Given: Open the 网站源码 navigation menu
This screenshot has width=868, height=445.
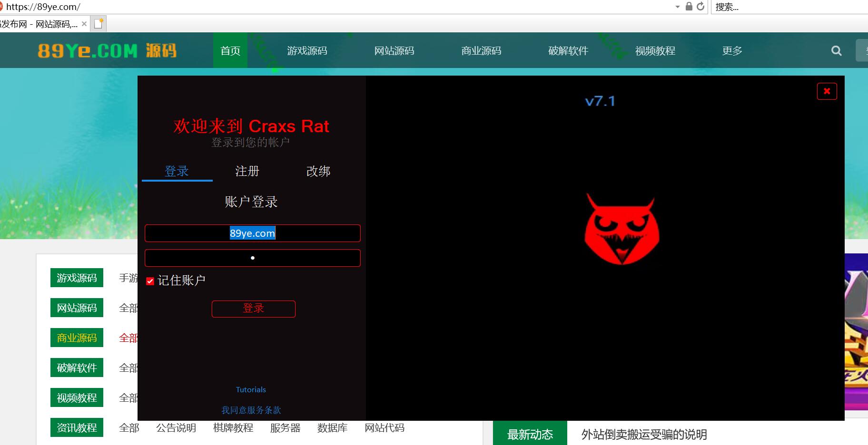Looking at the screenshot, I should tap(395, 51).
